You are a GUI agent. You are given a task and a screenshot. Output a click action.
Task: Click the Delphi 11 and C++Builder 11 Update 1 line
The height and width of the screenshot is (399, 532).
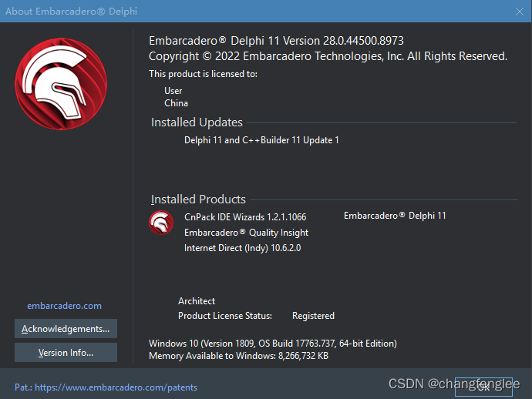tap(261, 140)
